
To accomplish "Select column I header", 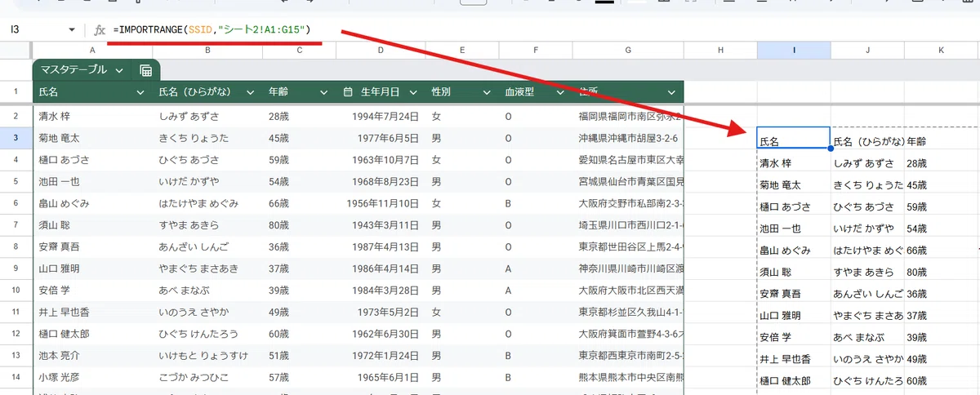I will (794, 51).
